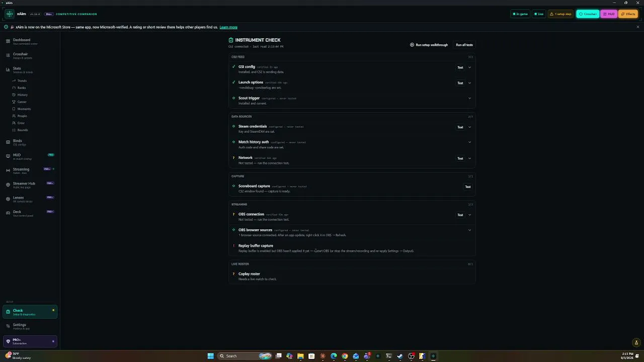
Task: Test the Scoreboard capture
Action: click(x=468, y=187)
